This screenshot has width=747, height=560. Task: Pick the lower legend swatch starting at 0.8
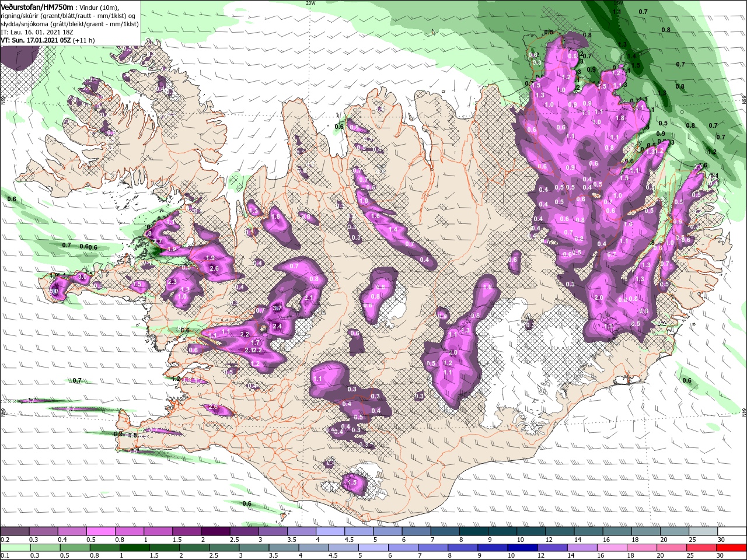click(105, 547)
